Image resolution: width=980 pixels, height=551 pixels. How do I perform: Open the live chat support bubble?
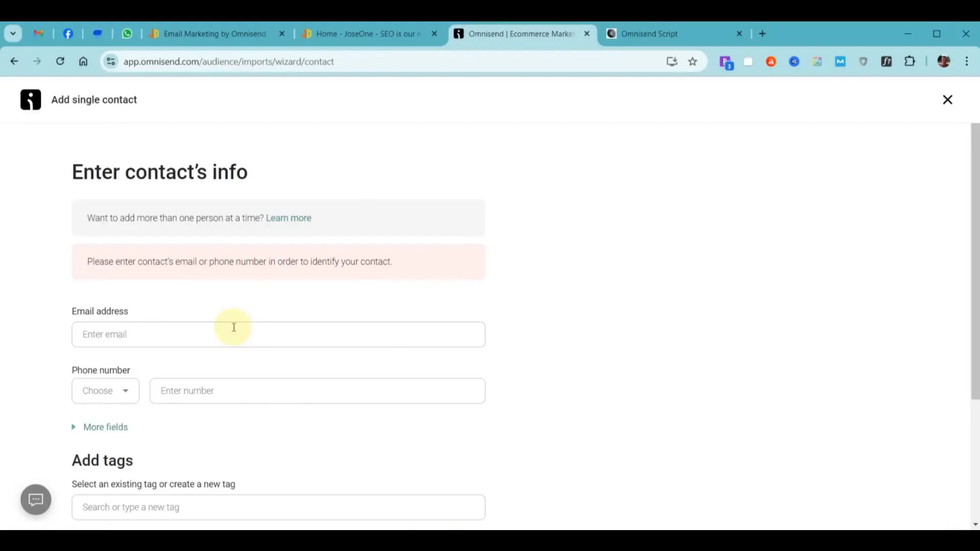tap(36, 499)
